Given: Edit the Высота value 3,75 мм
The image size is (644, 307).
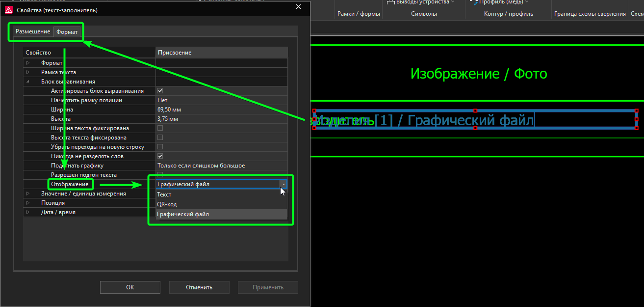Looking at the screenshot, I should [222, 119].
